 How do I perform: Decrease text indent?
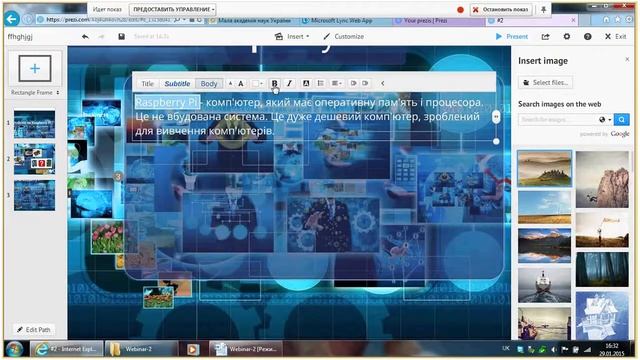coord(353,83)
